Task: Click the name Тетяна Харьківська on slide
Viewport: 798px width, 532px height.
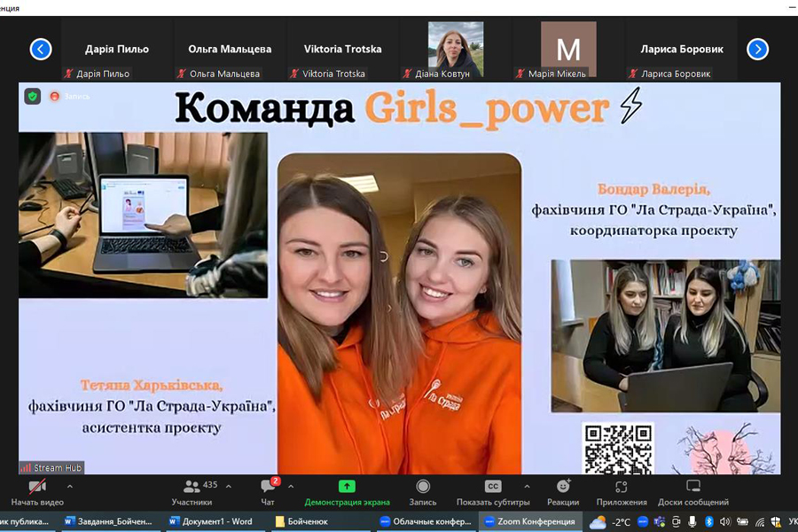Action: point(152,386)
